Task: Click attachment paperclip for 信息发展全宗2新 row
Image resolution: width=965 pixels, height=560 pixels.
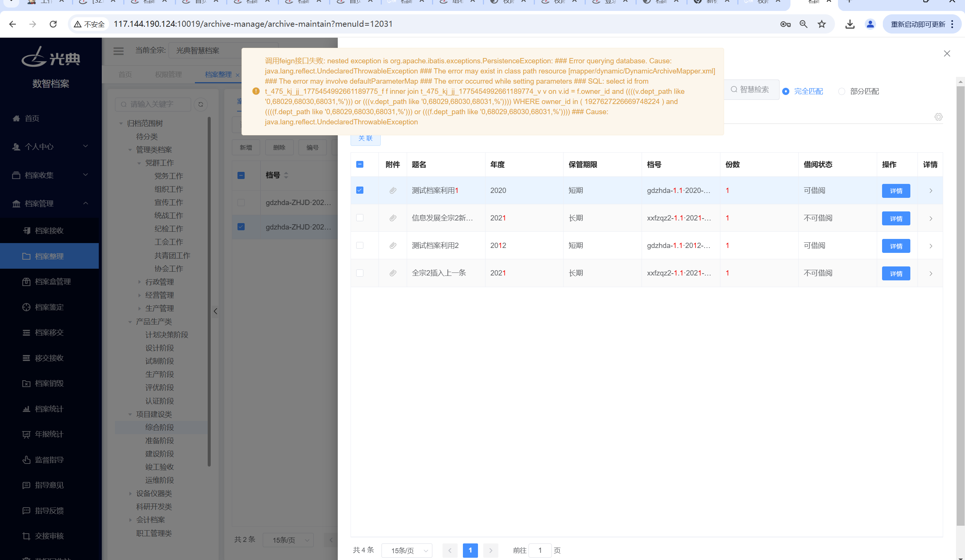Action: pyautogui.click(x=393, y=218)
